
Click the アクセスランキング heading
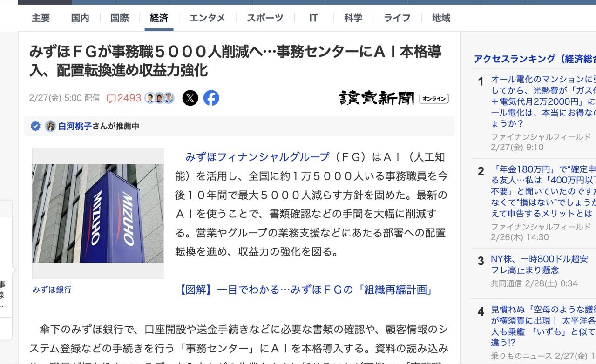coord(535,59)
